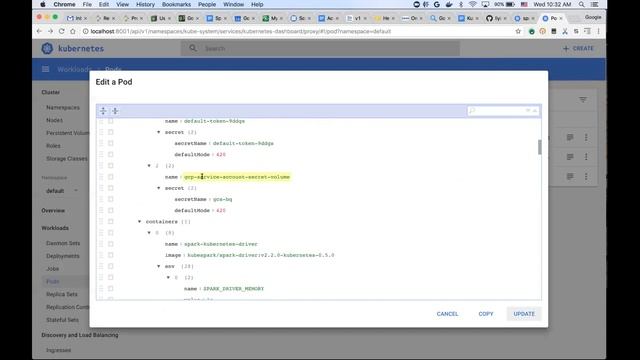The height and width of the screenshot is (360, 640).
Task: Open the Window menu
Action: click(x=233, y=4)
